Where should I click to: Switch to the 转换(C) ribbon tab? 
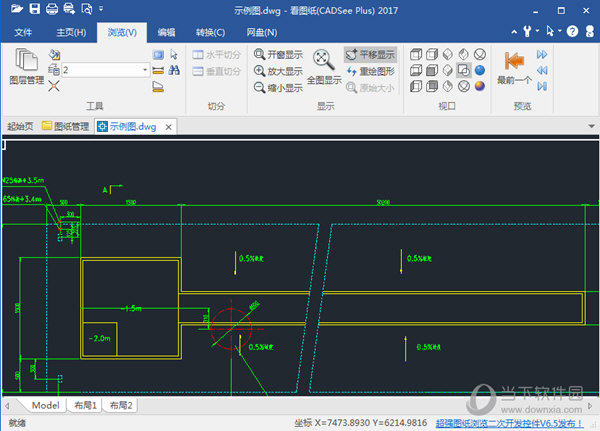pos(210,33)
